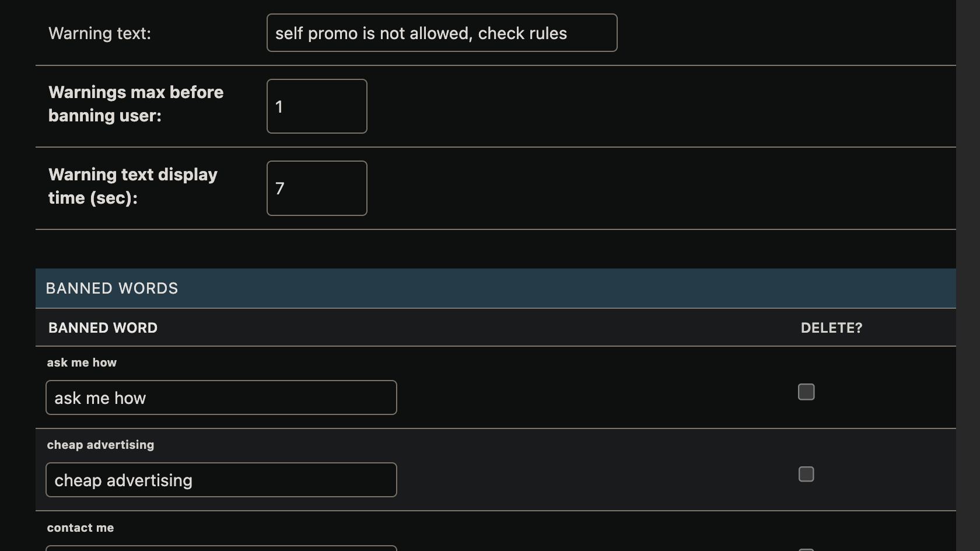
Task: Focus the Warning text display time field
Action: pyautogui.click(x=317, y=189)
